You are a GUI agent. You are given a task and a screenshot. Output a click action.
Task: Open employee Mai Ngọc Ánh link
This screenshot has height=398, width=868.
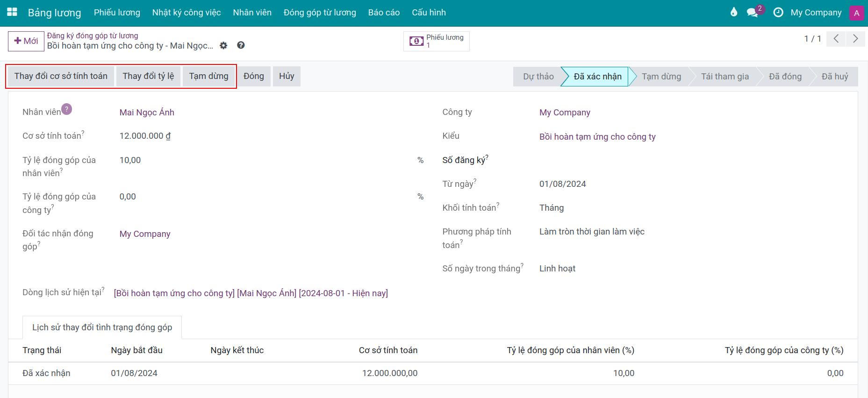147,113
